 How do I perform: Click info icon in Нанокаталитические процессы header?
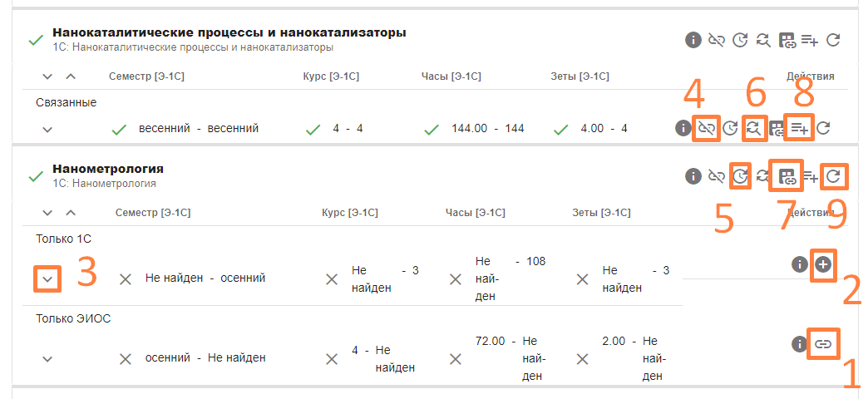click(x=693, y=39)
